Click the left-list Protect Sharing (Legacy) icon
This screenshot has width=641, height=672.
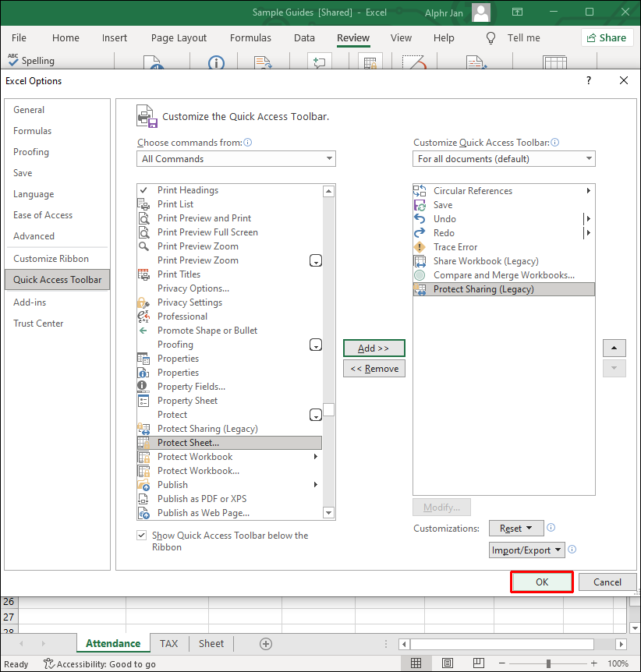143,429
